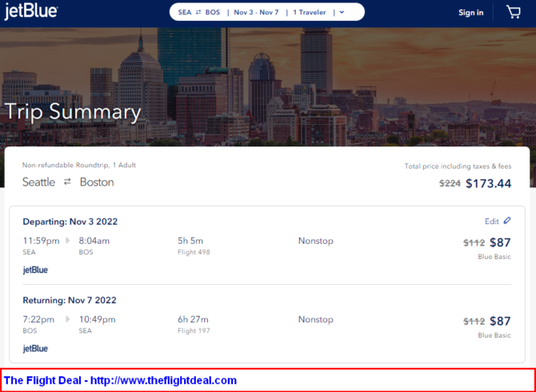Click the 6h 27m duration
The width and height of the screenshot is (536, 392).
pos(193,319)
